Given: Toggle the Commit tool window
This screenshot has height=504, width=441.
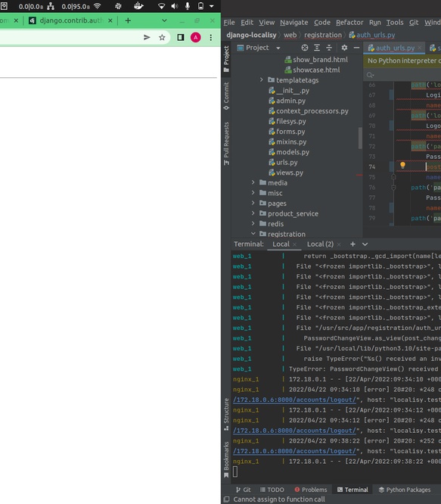Looking at the screenshot, I should coord(226,96).
